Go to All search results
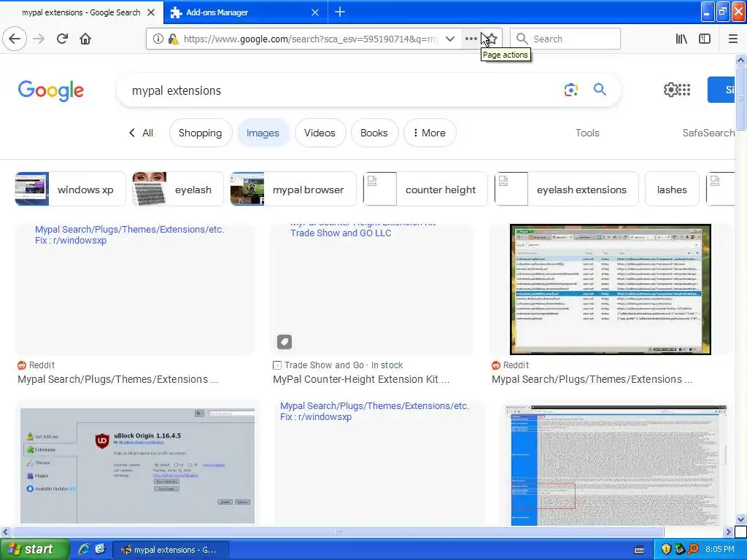 [141, 133]
